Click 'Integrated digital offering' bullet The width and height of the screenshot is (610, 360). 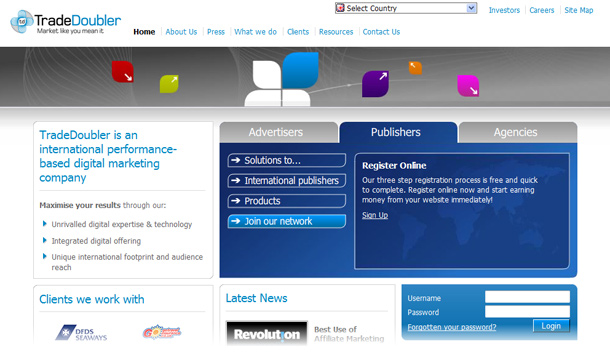coord(96,241)
